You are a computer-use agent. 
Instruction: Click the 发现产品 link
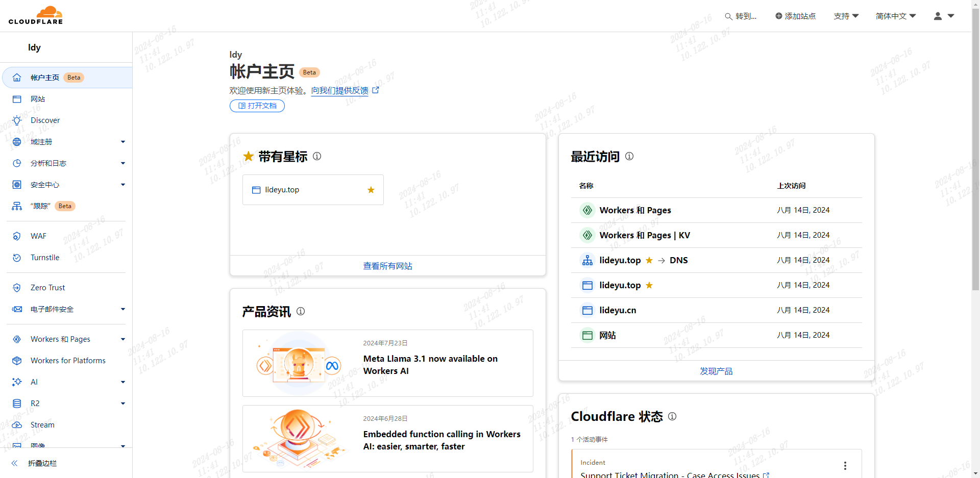(x=716, y=371)
